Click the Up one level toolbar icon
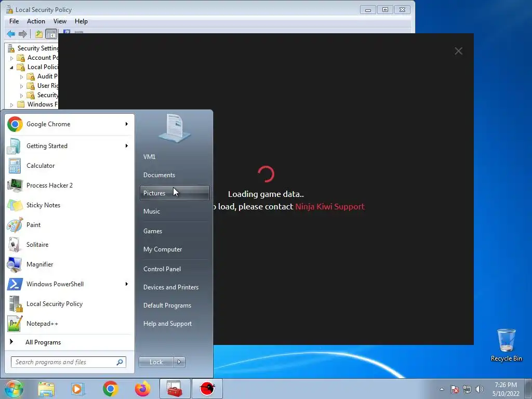The image size is (532, 399). coord(38,34)
